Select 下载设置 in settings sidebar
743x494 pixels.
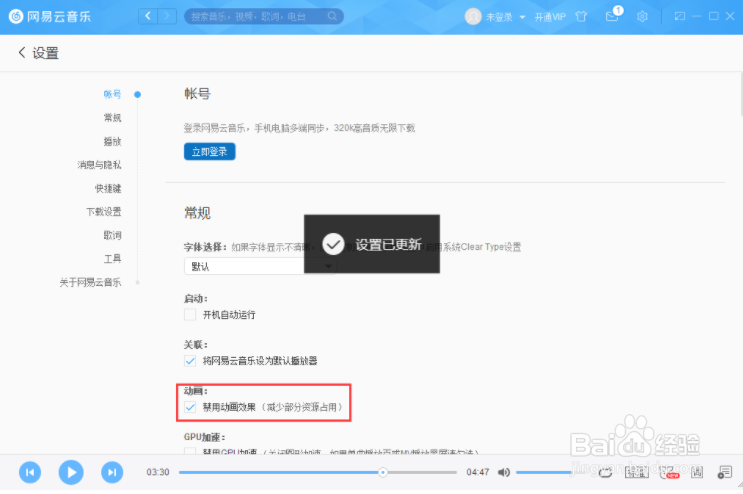[104, 212]
